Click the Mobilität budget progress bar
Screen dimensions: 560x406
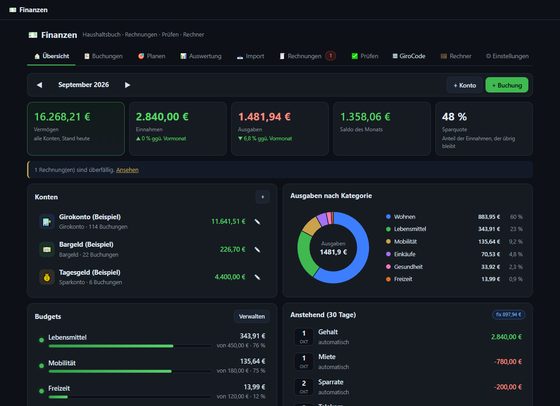point(130,371)
